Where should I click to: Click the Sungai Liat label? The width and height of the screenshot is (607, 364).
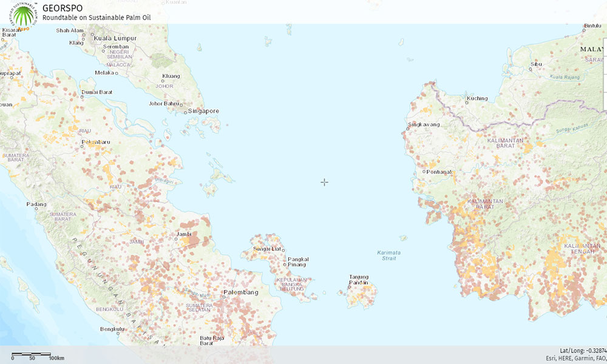267,249
